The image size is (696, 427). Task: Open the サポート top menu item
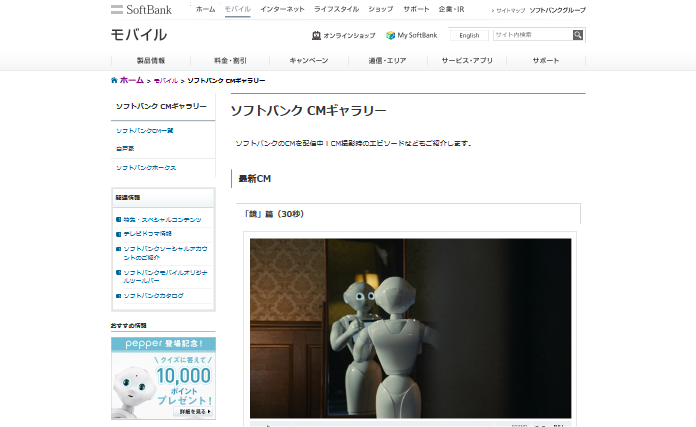[416, 9]
